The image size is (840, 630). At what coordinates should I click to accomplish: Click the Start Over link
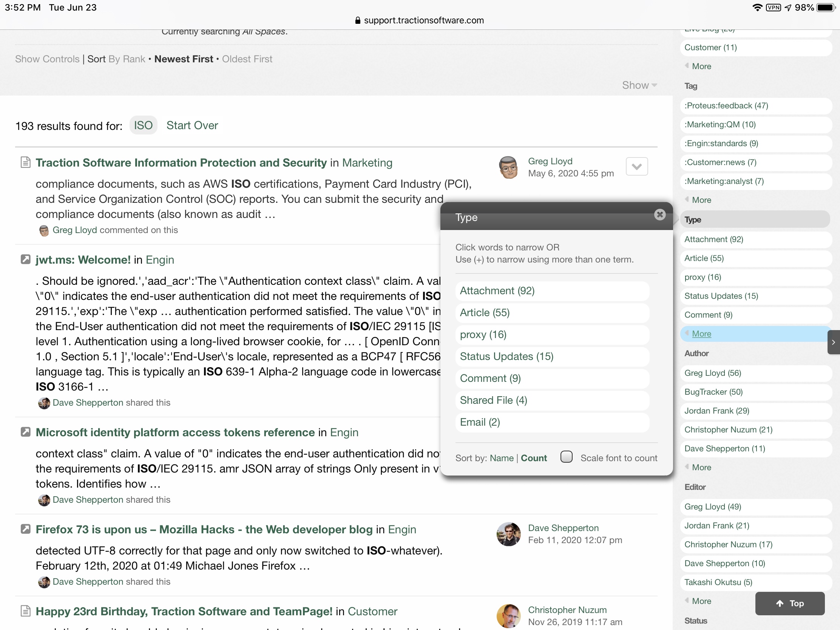192,125
